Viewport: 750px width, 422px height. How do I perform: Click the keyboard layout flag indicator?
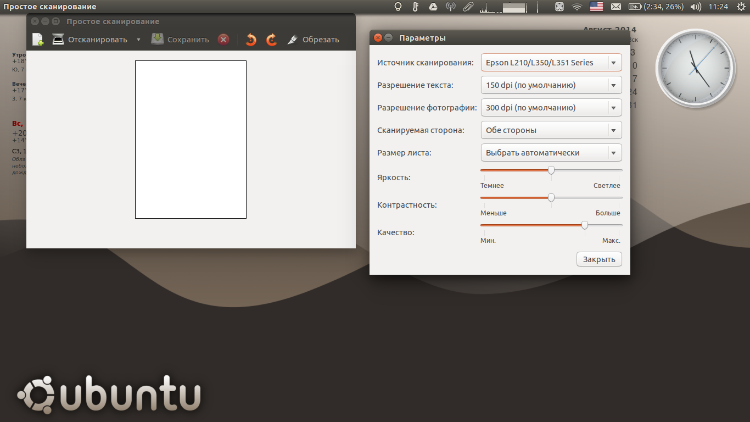(x=597, y=7)
